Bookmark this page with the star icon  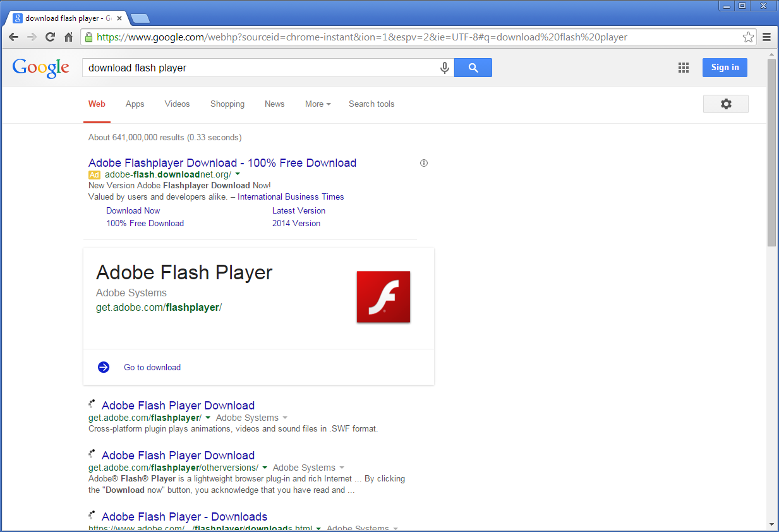[x=748, y=37]
